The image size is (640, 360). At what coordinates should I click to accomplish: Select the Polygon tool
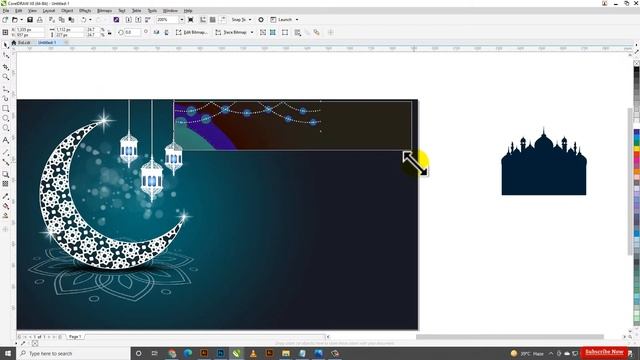click(x=6, y=128)
